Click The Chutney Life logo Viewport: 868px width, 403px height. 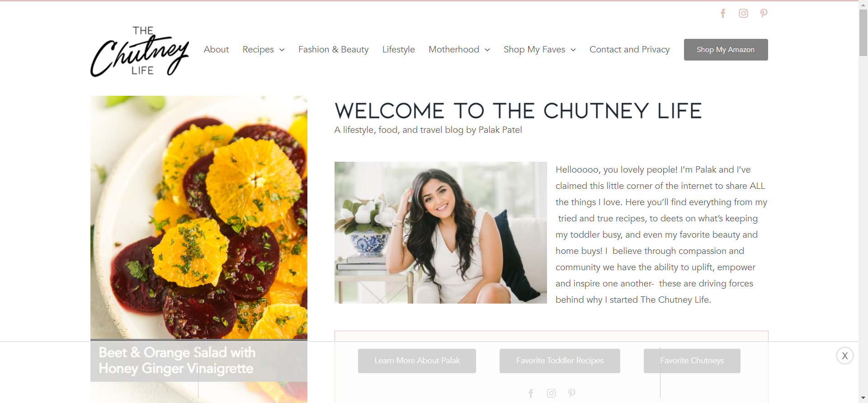[x=140, y=51]
